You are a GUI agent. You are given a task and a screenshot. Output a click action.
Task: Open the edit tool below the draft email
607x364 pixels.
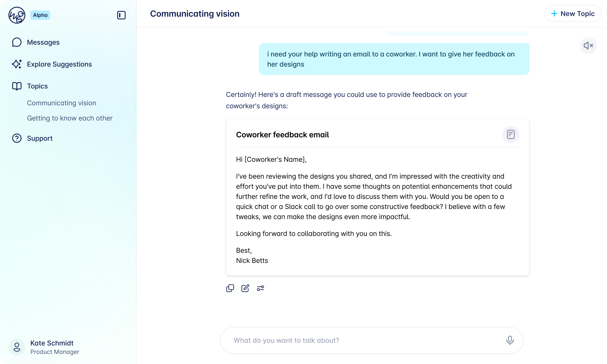click(x=245, y=288)
